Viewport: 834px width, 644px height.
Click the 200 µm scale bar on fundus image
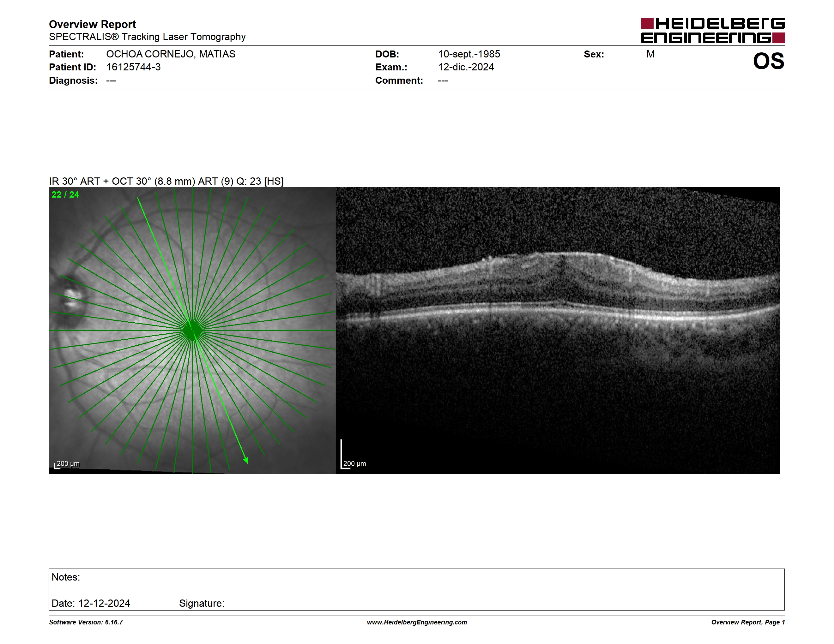67,464
